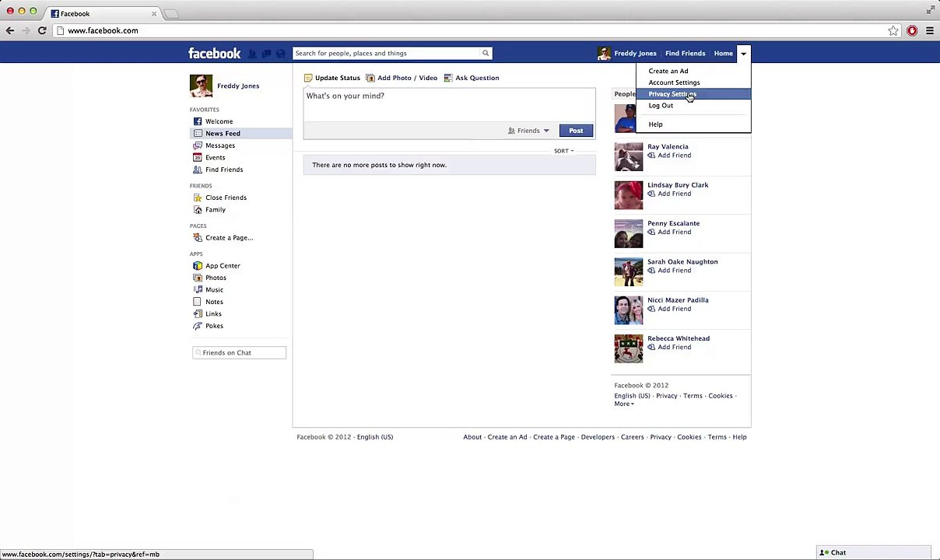Choose Create an Ad menu item
This screenshot has width=940, height=560.
(x=668, y=71)
